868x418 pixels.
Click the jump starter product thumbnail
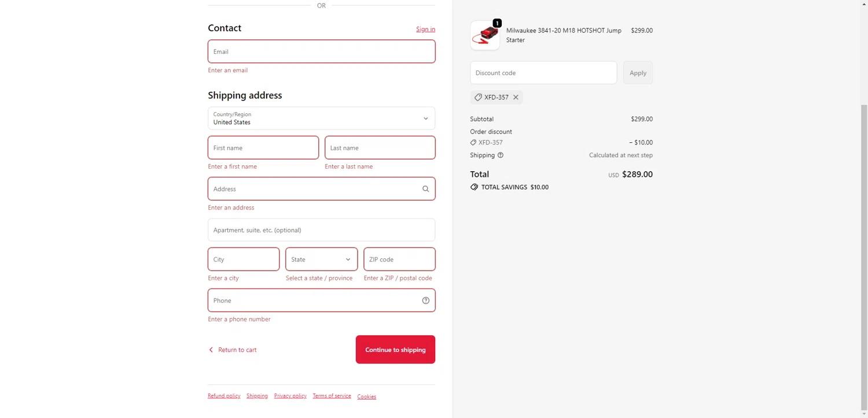pos(485,35)
